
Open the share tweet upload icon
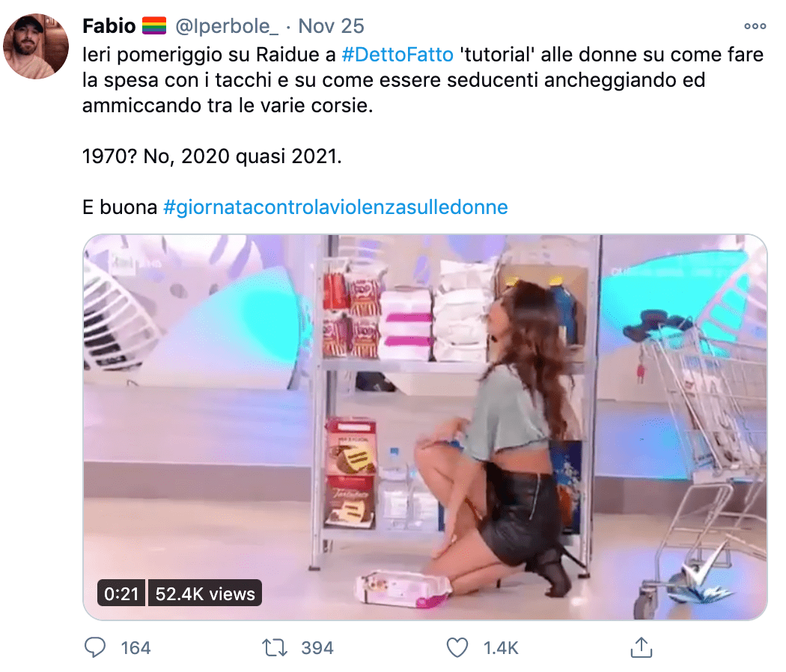point(641,647)
